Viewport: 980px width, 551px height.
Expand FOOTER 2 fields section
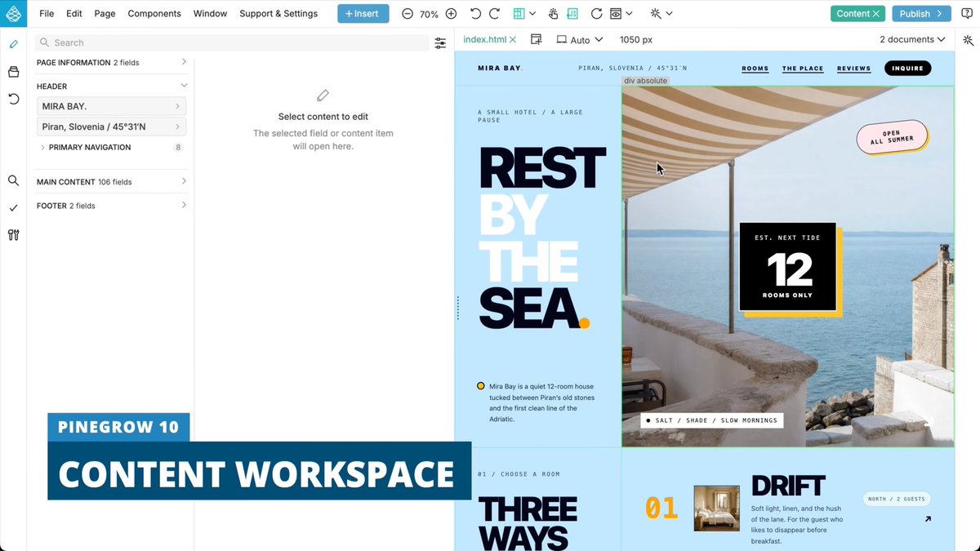click(112, 205)
